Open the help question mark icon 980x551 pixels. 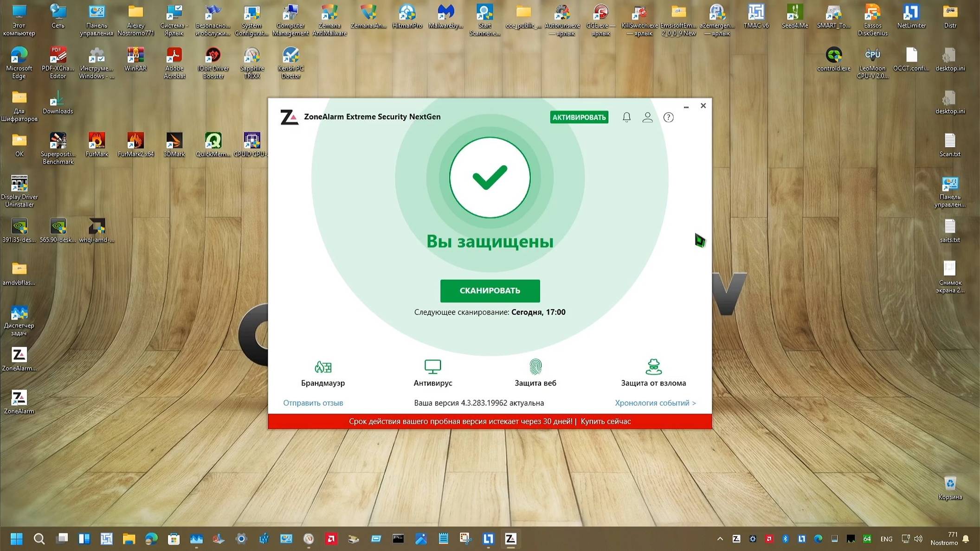coord(668,117)
